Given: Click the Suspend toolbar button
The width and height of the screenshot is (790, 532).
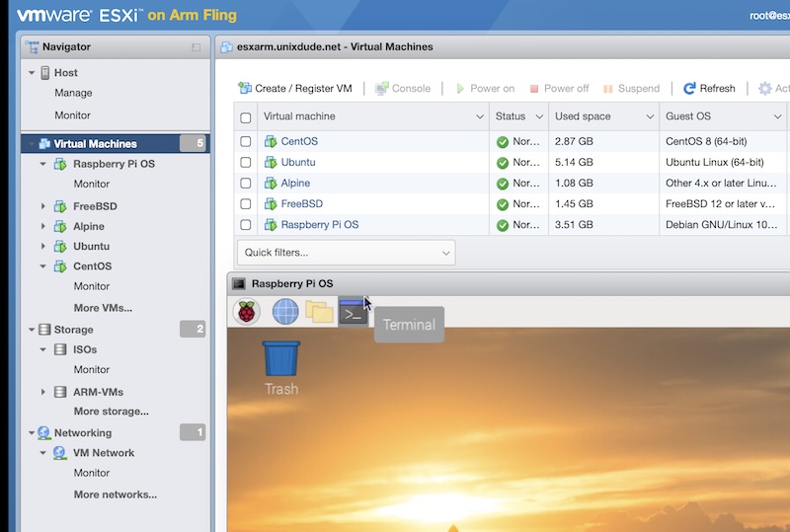Looking at the screenshot, I should pyautogui.click(x=631, y=88).
